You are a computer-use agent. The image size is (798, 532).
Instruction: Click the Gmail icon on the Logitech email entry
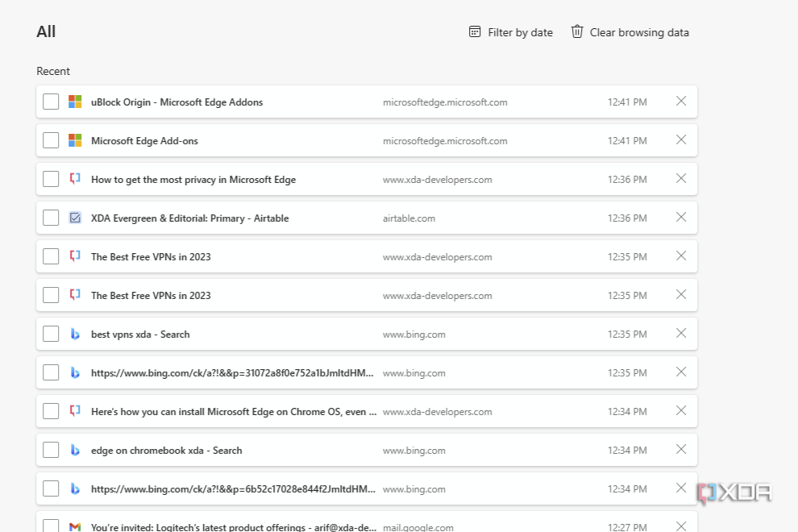pos(74,527)
